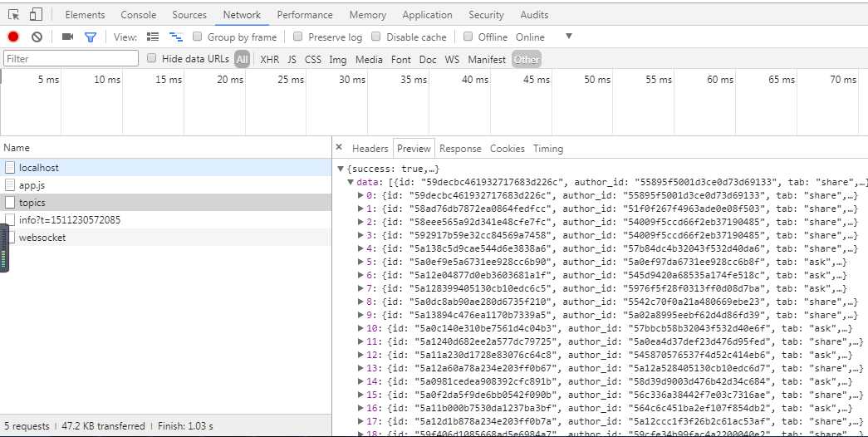Filter requests by Media
Screen dimensions: 868x437
coord(369,59)
